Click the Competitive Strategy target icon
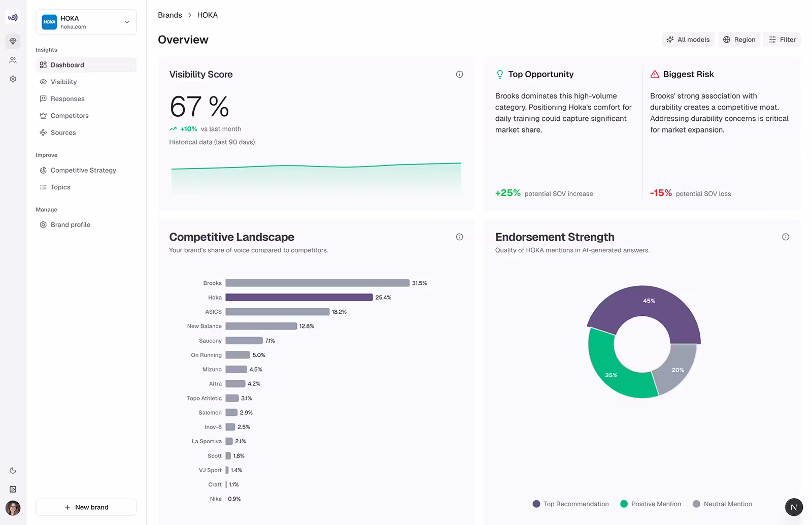The image size is (812, 525). (x=43, y=170)
